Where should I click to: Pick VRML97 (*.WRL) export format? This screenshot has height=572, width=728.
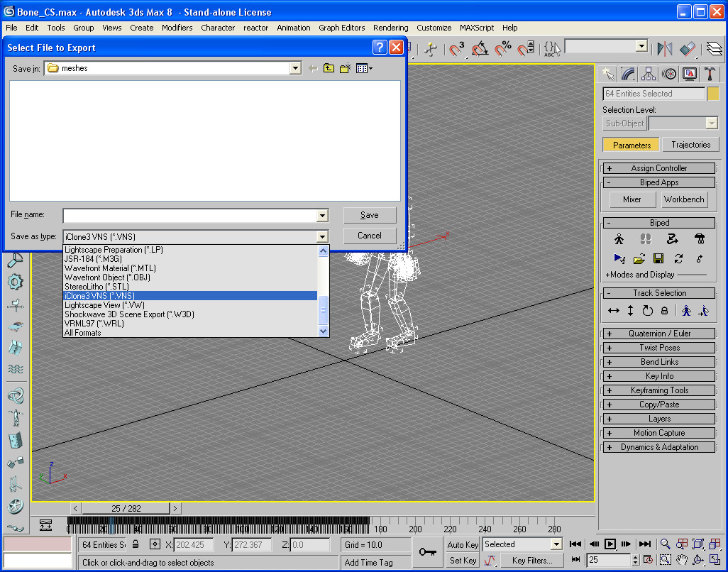pos(190,324)
